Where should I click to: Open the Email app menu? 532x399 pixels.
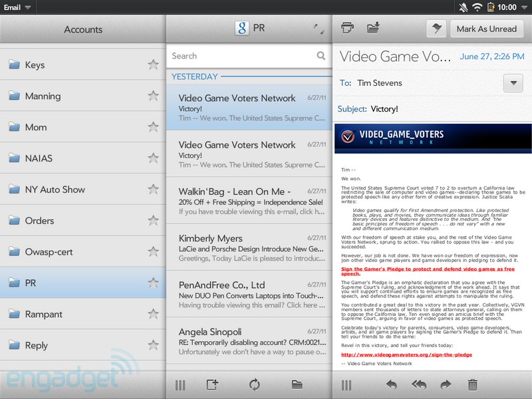(17, 7)
